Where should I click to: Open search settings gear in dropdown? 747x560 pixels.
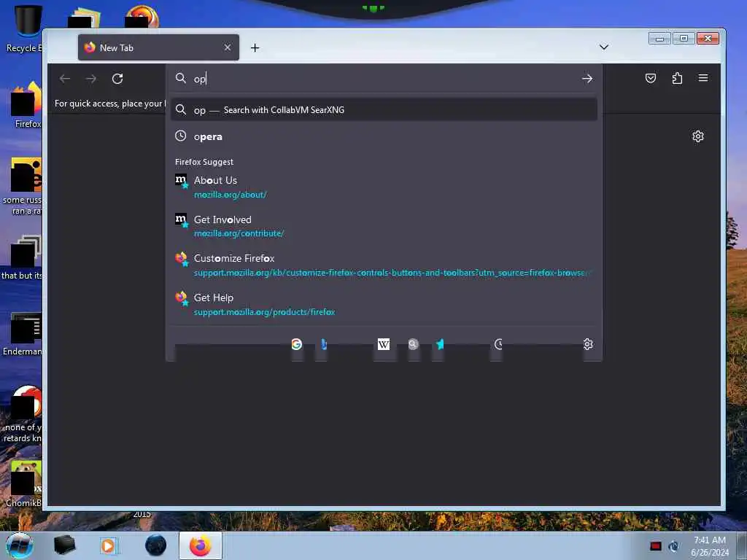coord(588,344)
